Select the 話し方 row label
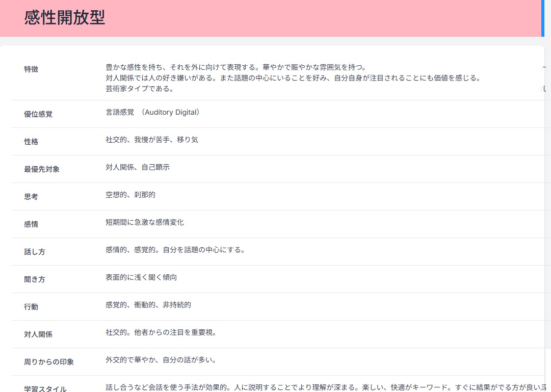This screenshot has height=392, width=551. click(x=35, y=252)
